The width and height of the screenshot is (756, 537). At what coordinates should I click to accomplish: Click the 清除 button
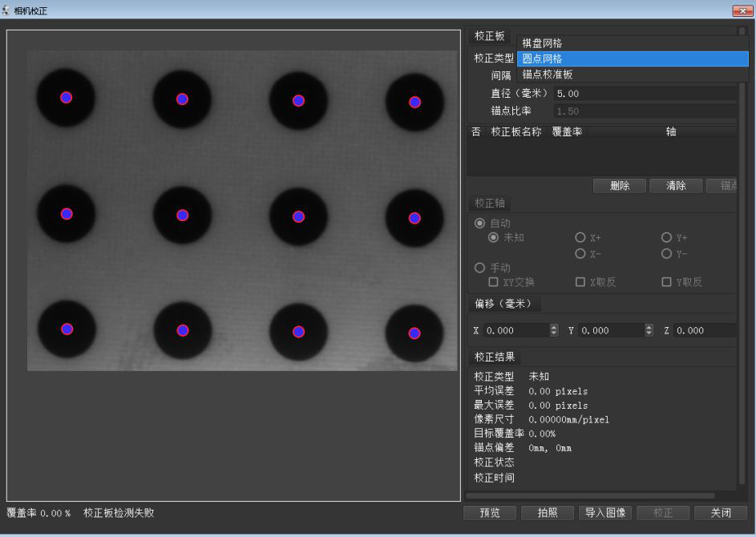(675, 186)
